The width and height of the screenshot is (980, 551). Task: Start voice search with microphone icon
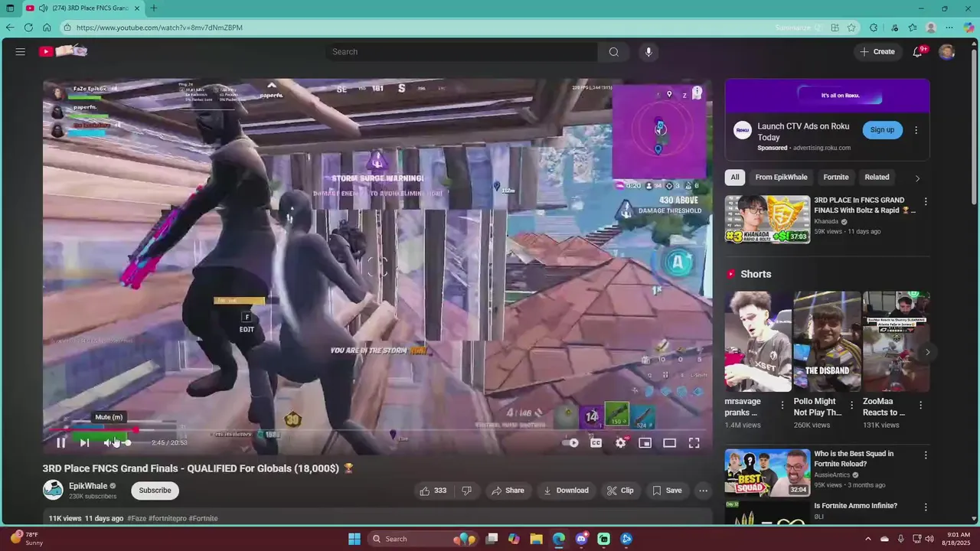tap(648, 51)
